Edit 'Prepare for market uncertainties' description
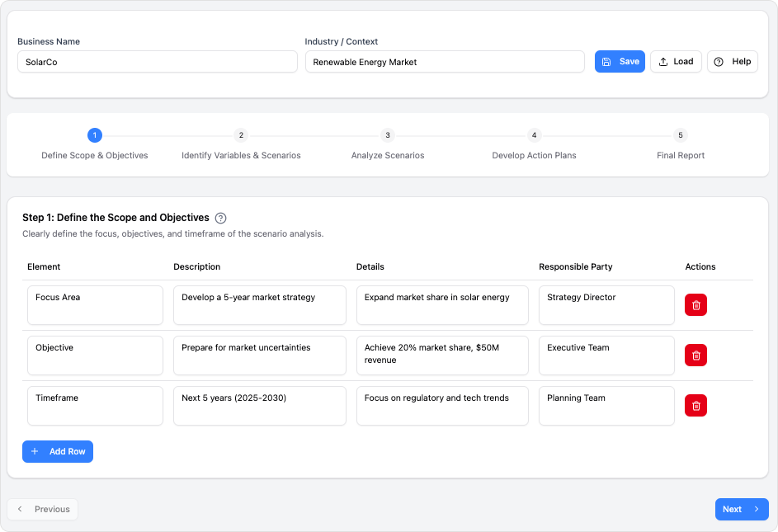Screen dimensions: 778x532 tap(260, 355)
